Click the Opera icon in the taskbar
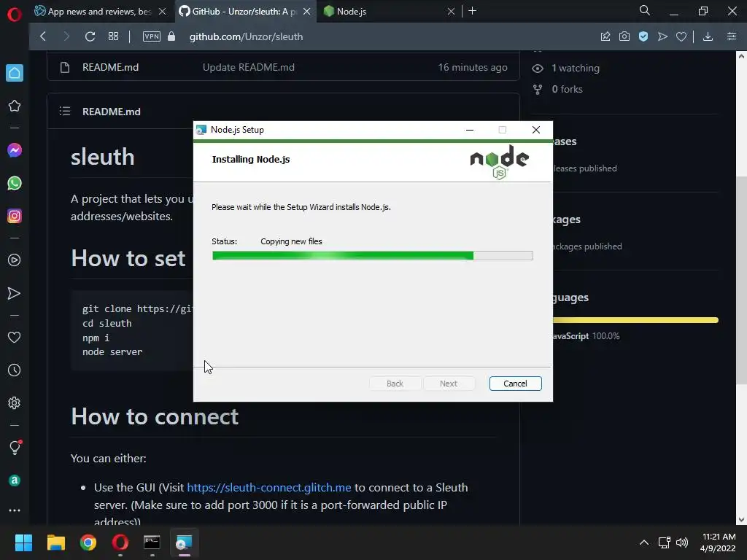Viewport: 747px width, 560px height. click(120, 542)
